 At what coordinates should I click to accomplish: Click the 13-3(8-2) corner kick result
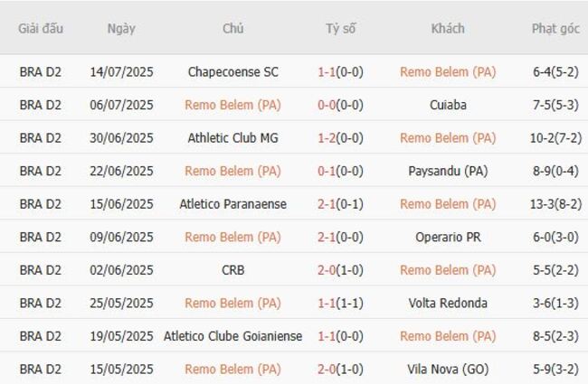tap(555, 204)
